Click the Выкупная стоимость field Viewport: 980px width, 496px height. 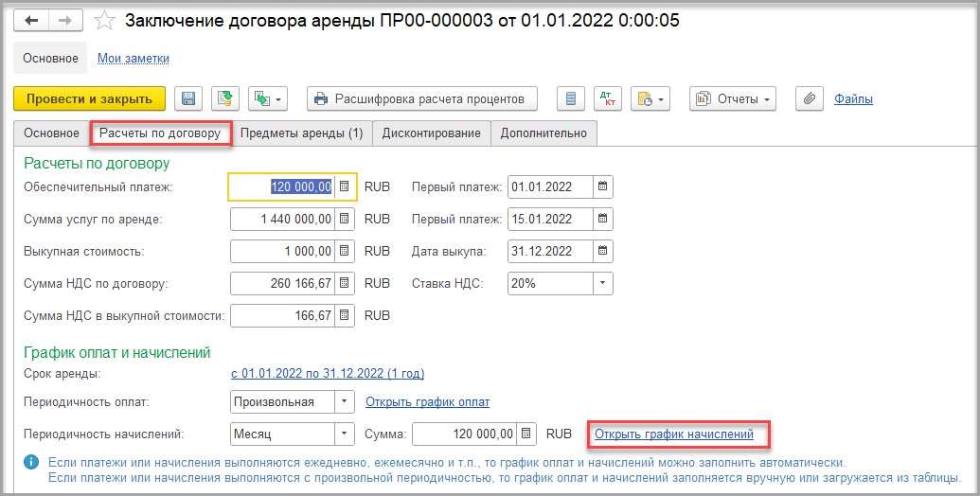[282, 251]
